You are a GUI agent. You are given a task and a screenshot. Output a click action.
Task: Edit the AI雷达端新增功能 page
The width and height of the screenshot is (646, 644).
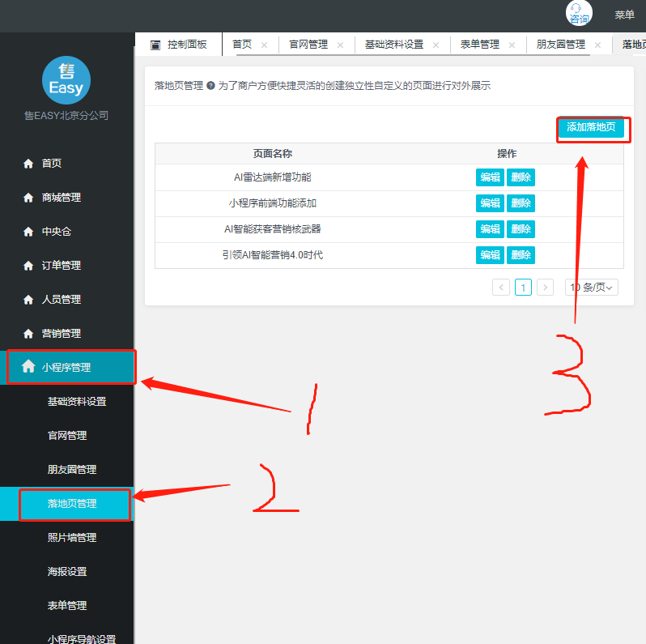click(490, 177)
